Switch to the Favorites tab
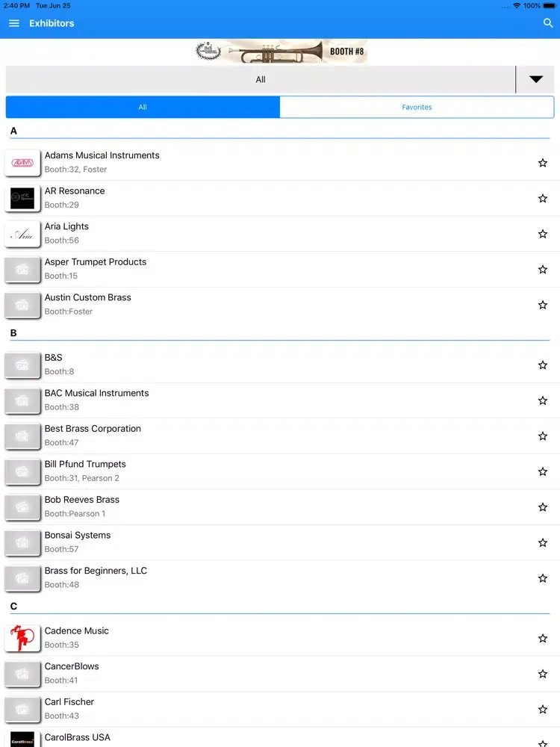This screenshot has height=747, width=560. (417, 107)
